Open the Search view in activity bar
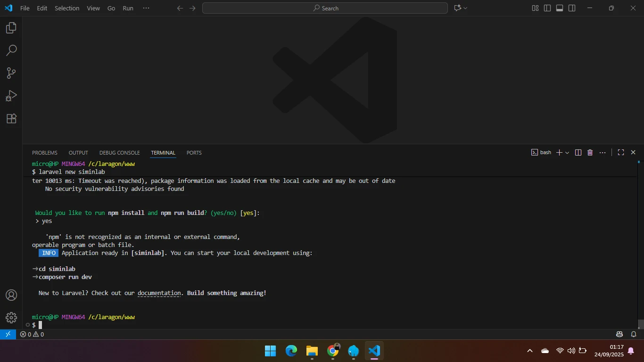644x362 pixels. (11, 50)
